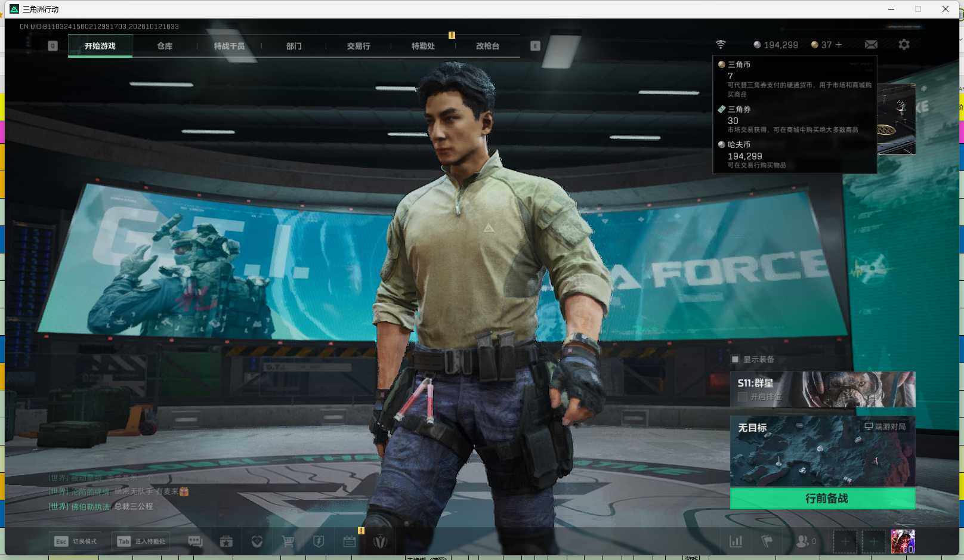Click the winged emblem icon in bottom bar
The width and height of the screenshot is (964, 560).
[380, 541]
